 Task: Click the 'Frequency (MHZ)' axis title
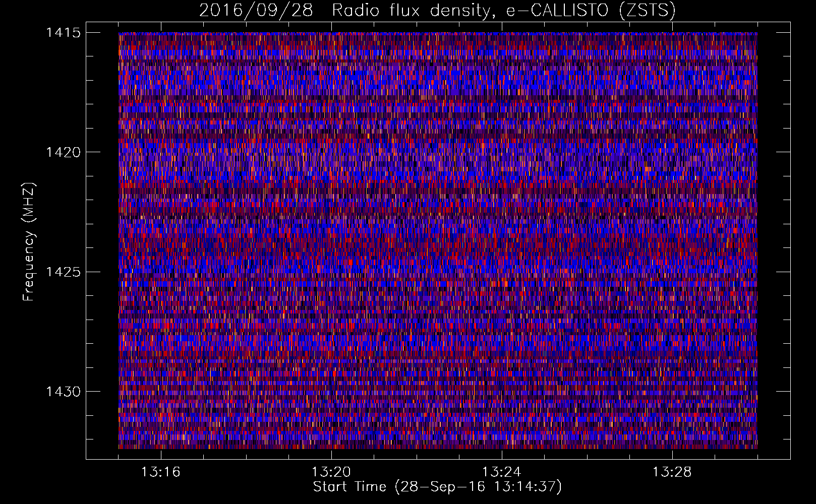[29, 241]
